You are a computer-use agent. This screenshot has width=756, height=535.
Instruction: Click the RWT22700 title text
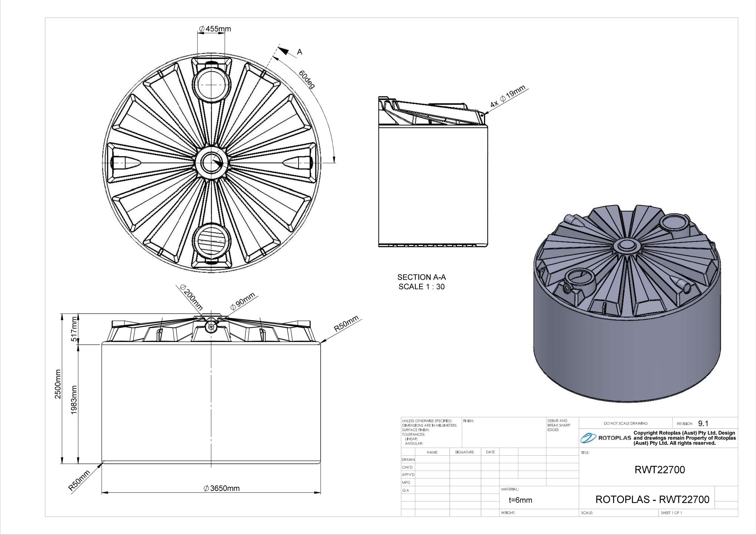click(x=659, y=470)
